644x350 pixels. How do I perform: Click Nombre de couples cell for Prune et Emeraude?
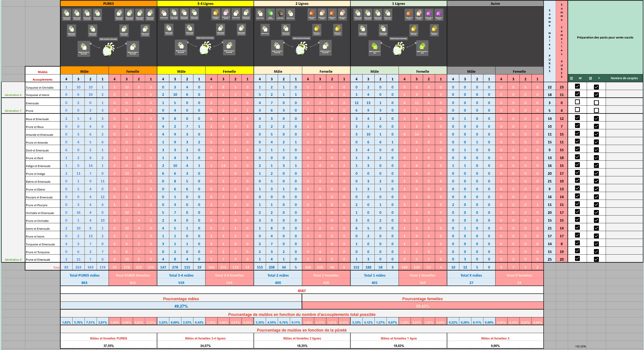[624, 258]
